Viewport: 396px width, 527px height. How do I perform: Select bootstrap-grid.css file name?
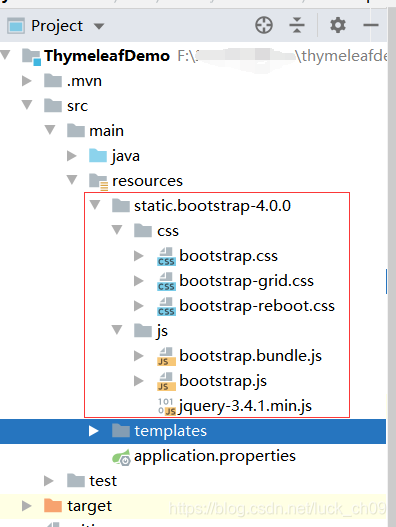[x=246, y=281]
